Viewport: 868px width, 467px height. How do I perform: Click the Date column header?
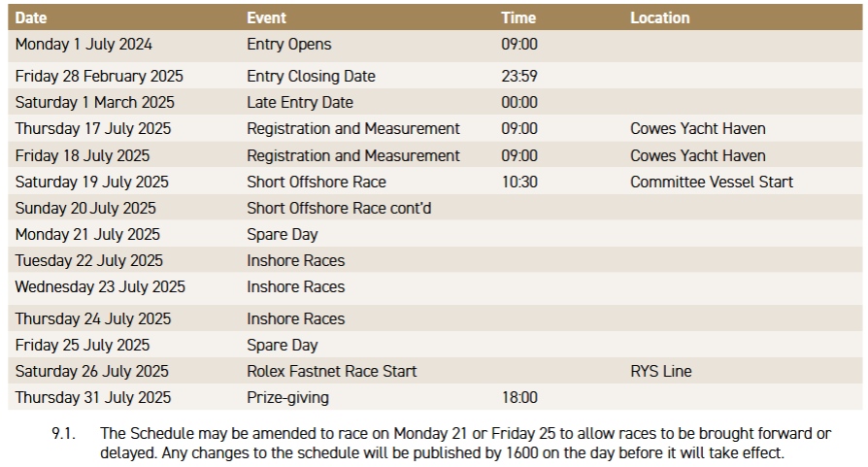pyautogui.click(x=31, y=17)
